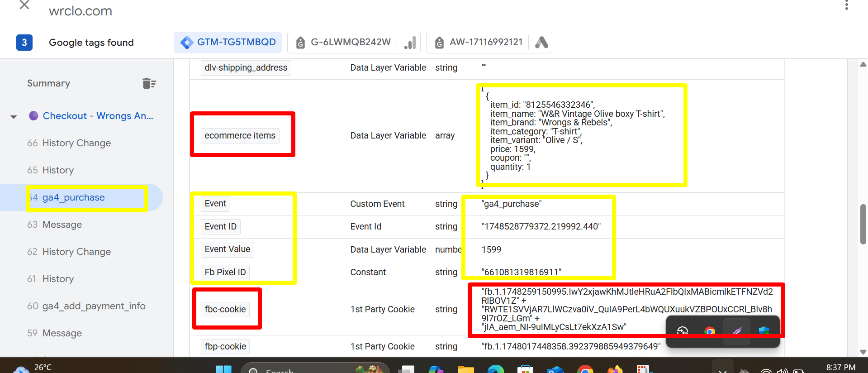Open the taskbar clock showing 8:37 PM
This screenshot has height=373, width=868.
(x=841, y=368)
